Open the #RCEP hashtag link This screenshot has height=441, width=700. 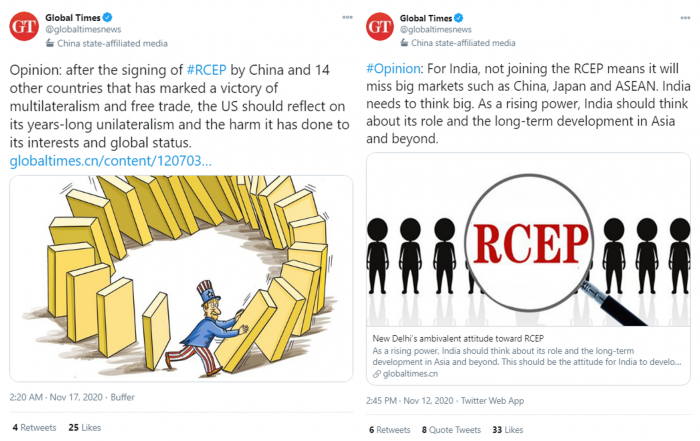tap(206, 70)
